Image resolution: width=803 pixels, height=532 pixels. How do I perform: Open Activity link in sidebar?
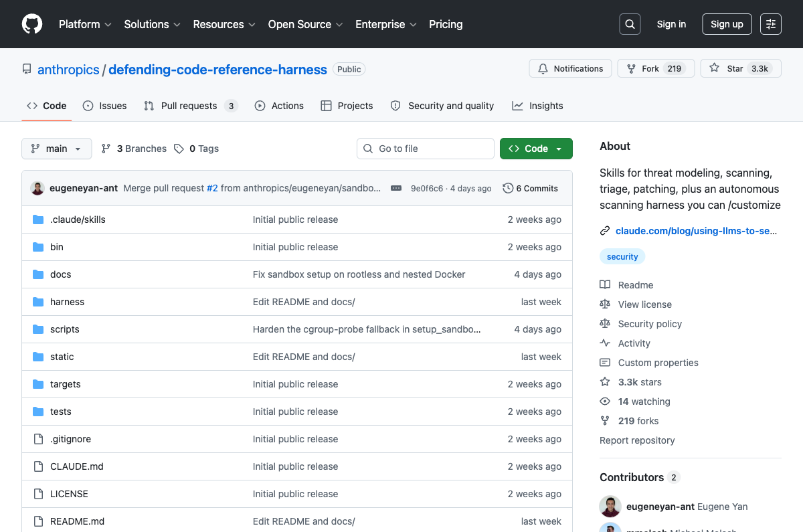[x=625, y=343]
